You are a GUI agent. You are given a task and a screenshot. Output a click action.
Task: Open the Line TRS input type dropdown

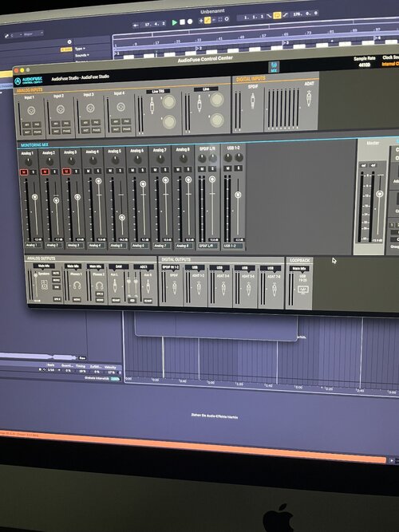coord(158,92)
